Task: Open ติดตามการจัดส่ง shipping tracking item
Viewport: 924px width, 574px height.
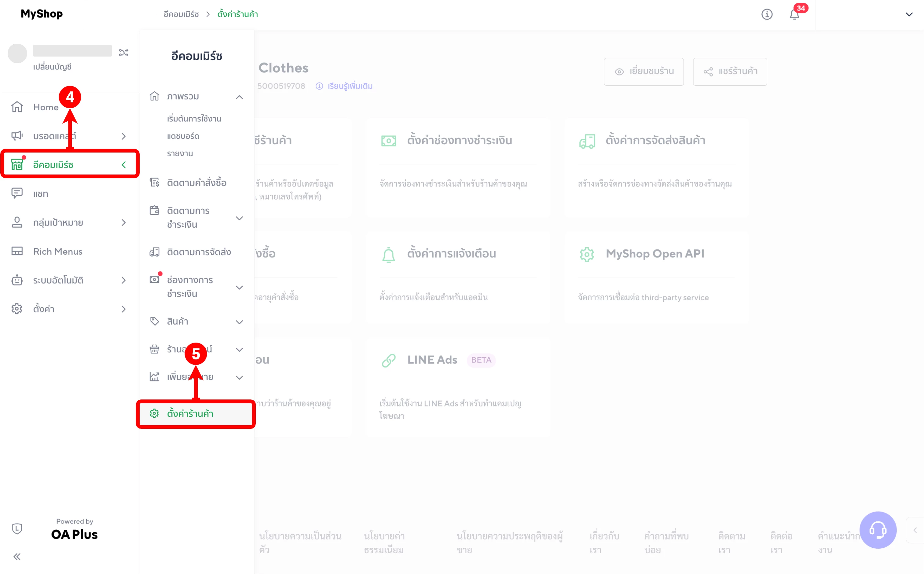Action: (x=199, y=252)
